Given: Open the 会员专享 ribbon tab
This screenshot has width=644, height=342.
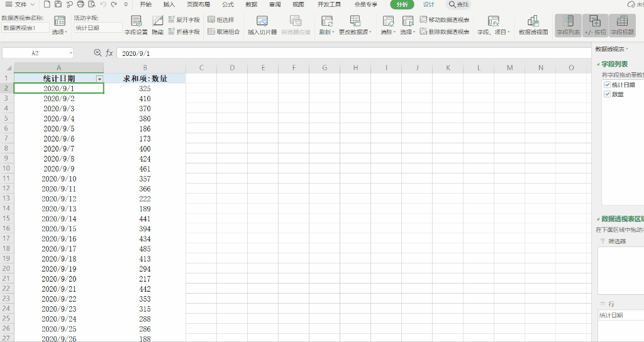Looking at the screenshot, I should pos(365,4).
